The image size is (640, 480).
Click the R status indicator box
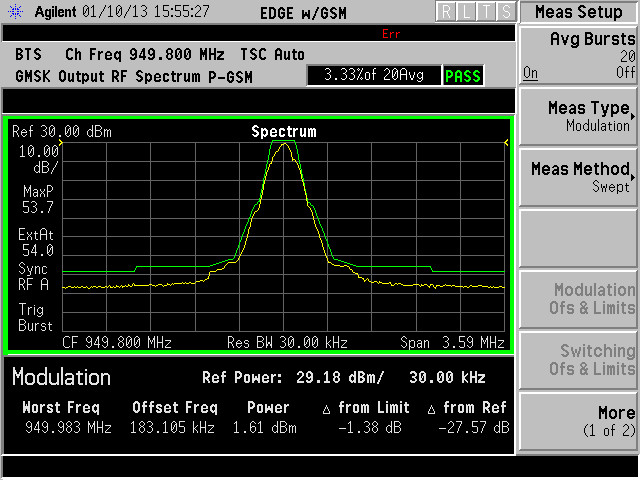tap(446, 12)
